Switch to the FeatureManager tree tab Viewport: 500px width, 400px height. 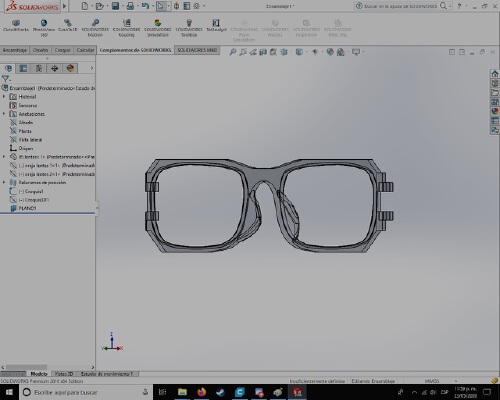(x=8, y=68)
